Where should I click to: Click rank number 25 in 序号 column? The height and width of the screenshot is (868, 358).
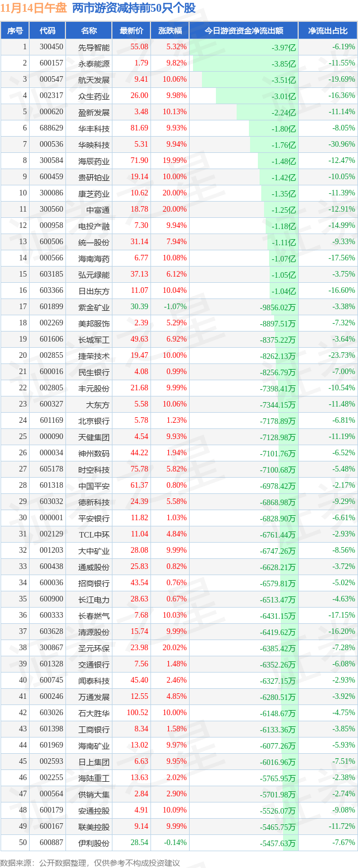tap(23, 437)
